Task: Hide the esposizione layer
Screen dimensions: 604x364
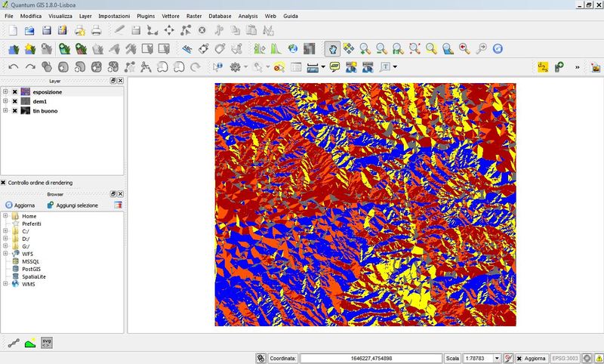Action: click(x=14, y=92)
